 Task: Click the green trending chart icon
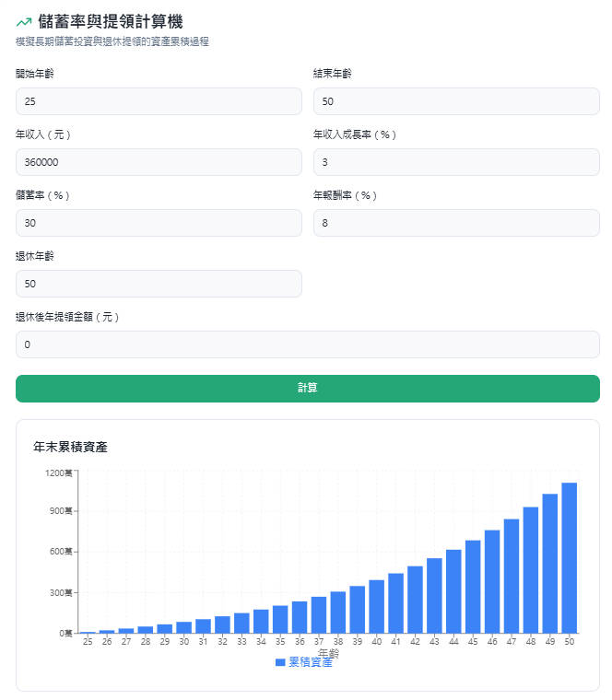[24, 22]
